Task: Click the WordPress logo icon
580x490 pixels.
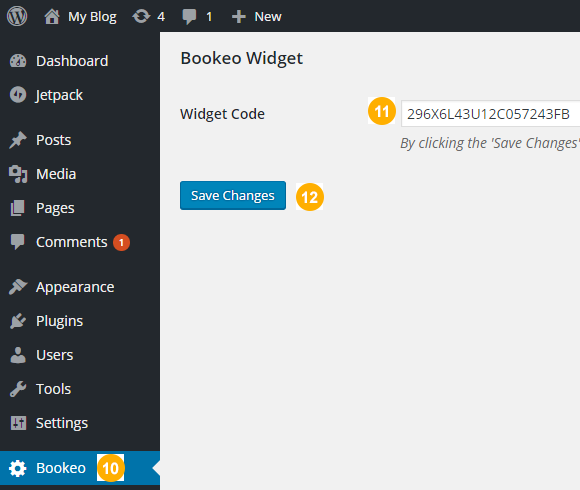Action: (17, 16)
